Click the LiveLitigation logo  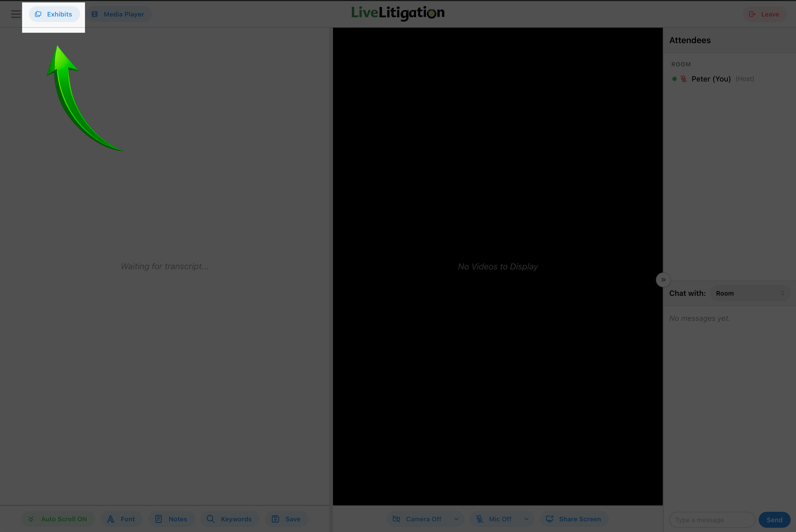(x=397, y=13)
